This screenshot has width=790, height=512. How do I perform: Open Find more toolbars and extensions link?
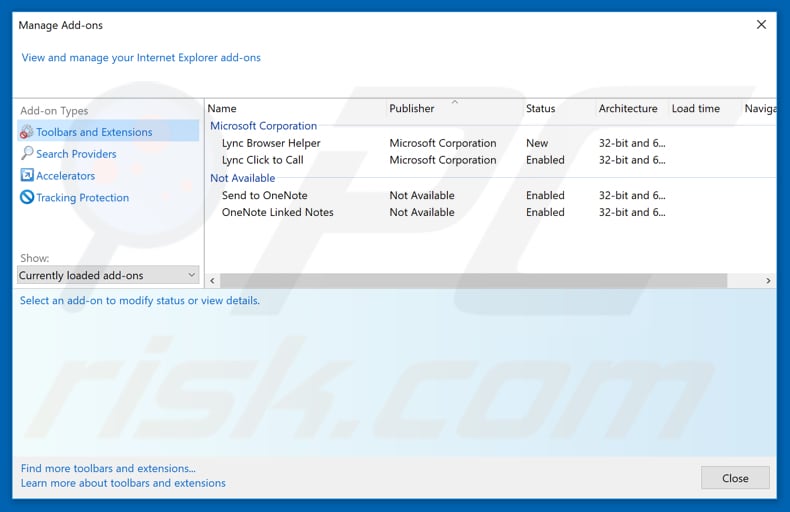pos(108,468)
